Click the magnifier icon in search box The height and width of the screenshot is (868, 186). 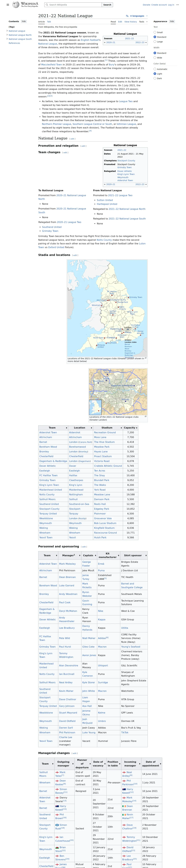click(x=47, y=5)
